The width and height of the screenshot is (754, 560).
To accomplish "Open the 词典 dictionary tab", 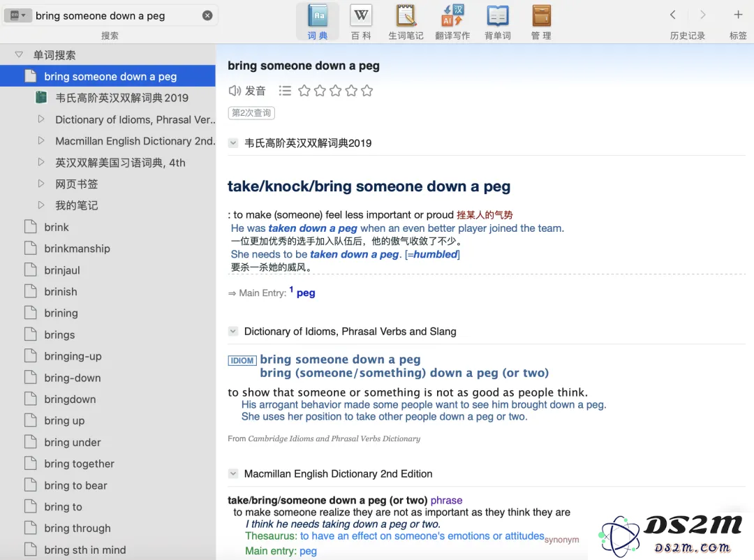I will [x=318, y=22].
